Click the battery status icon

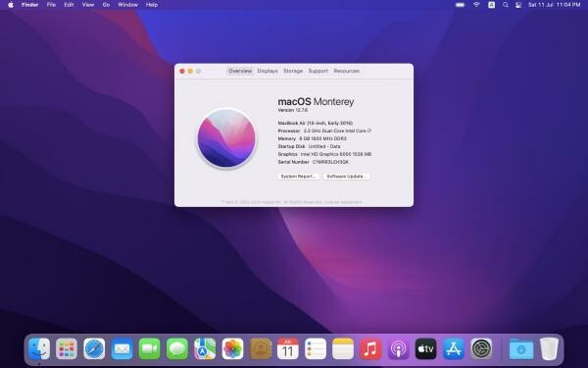[x=461, y=5]
